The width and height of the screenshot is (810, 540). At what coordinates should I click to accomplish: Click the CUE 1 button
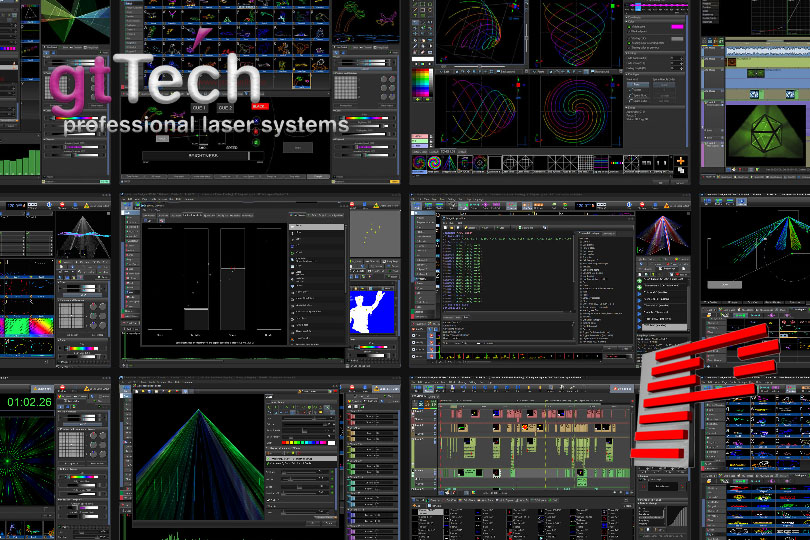click(x=199, y=108)
